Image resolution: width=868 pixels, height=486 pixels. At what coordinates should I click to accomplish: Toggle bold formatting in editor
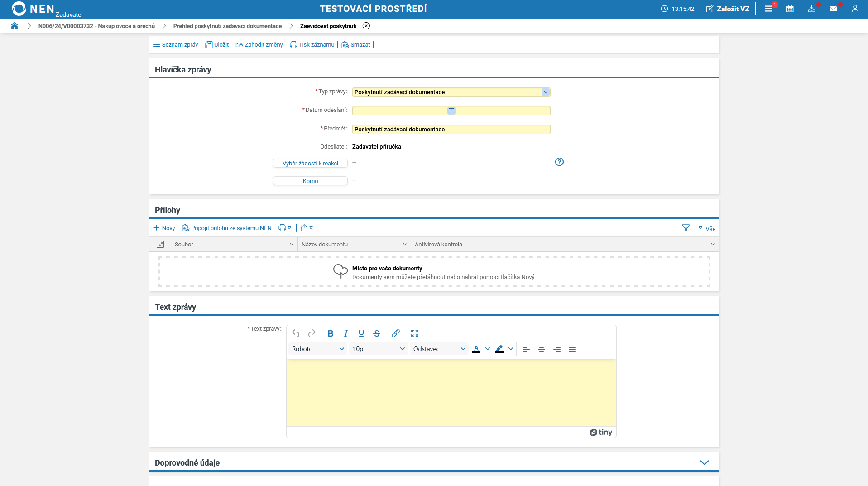pyautogui.click(x=331, y=333)
